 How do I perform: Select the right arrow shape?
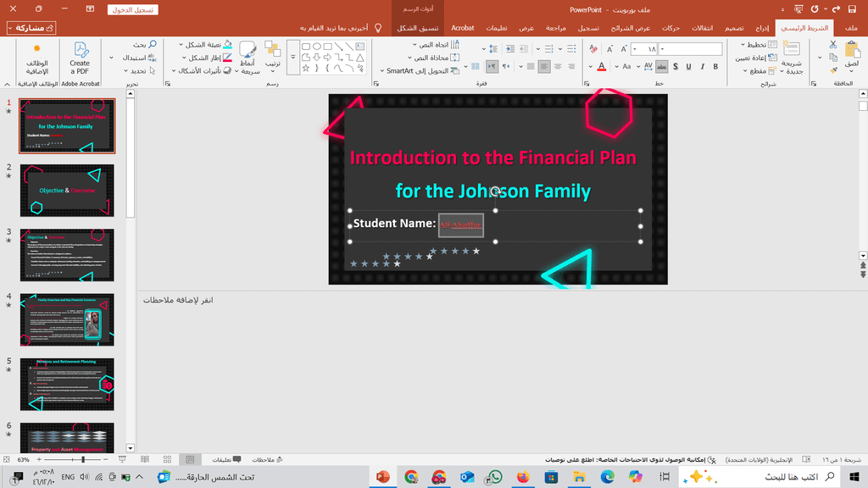pos(327,57)
